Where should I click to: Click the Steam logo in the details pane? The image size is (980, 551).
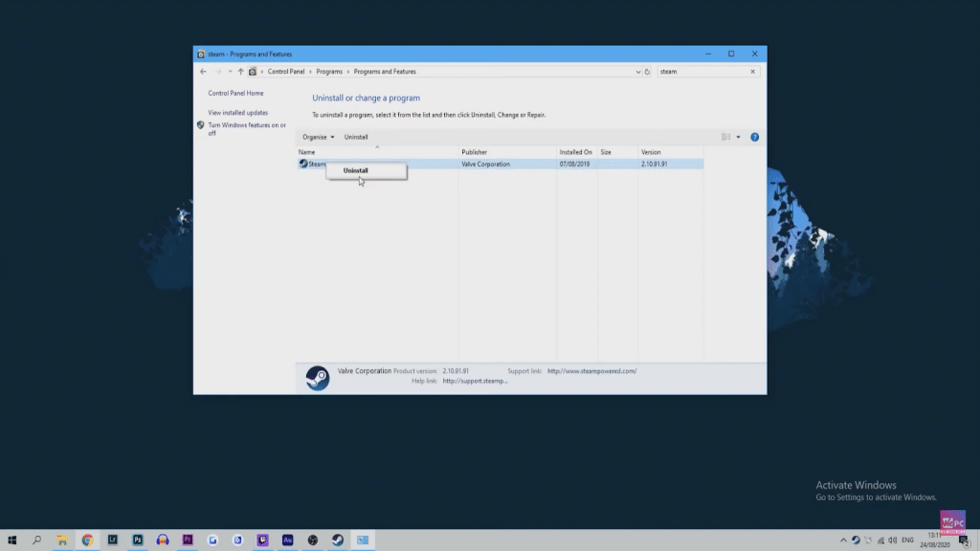[x=317, y=373]
